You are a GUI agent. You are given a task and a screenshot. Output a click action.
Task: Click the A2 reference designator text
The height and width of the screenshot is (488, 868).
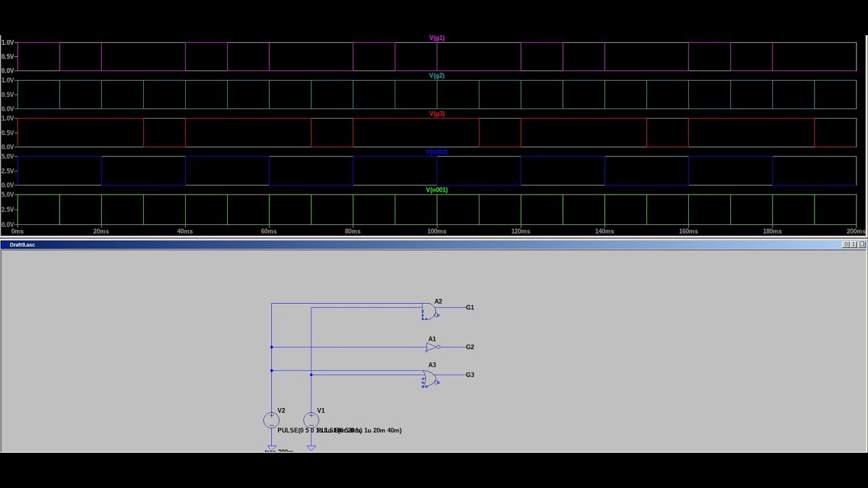(438, 302)
